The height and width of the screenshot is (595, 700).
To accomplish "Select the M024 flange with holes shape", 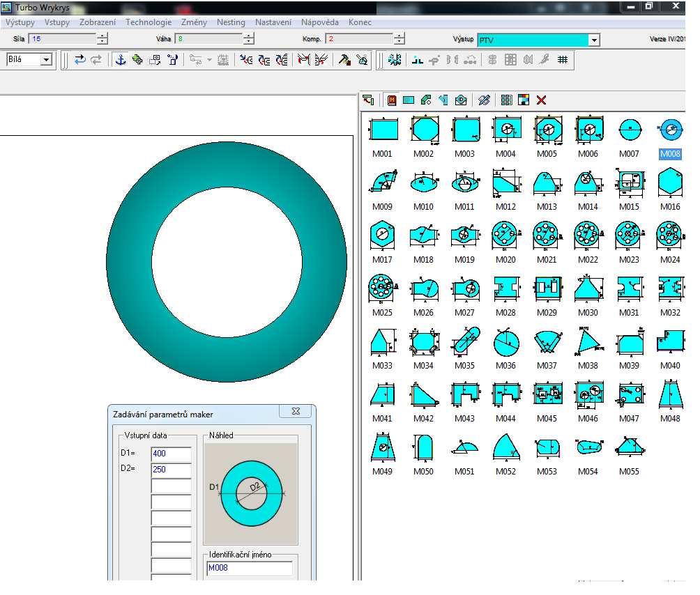I will pos(669,235).
